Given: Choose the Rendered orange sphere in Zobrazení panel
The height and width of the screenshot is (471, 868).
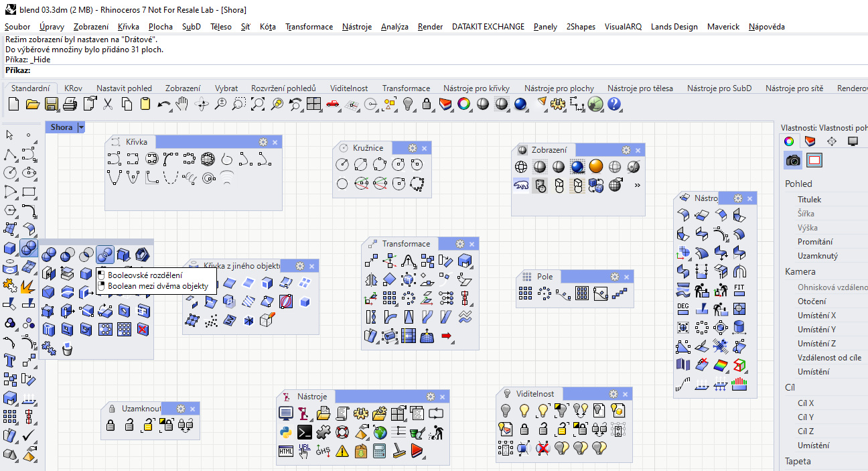Looking at the screenshot, I should tap(596, 166).
